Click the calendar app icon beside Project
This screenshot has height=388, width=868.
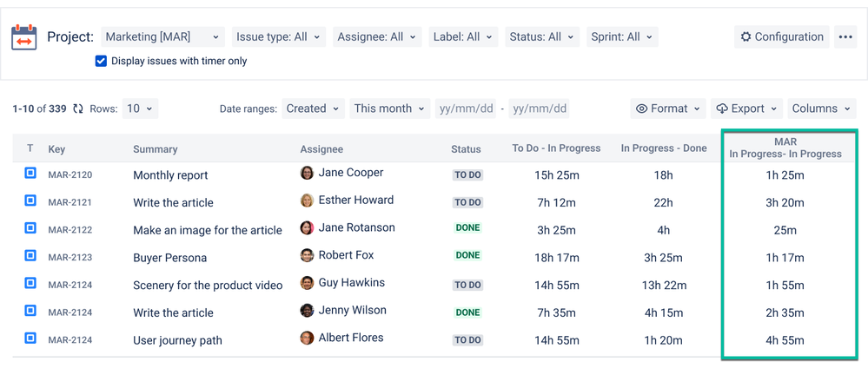click(23, 37)
